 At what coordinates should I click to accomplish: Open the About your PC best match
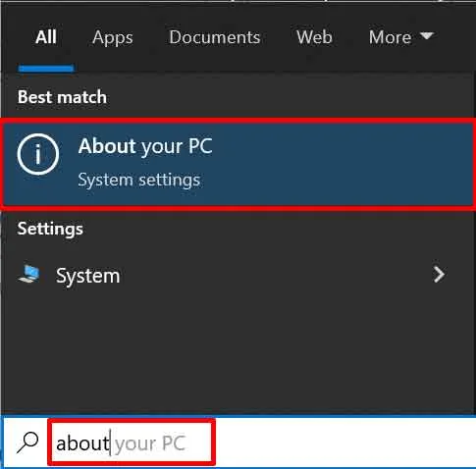coord(238,163)
